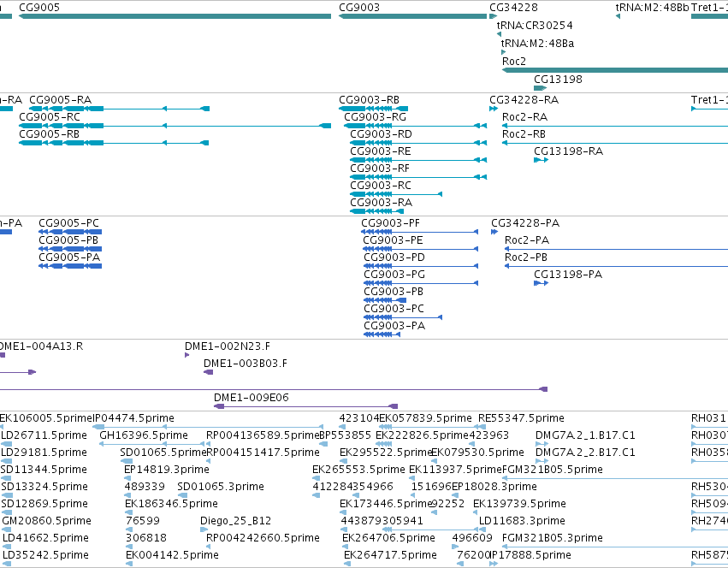Viewport: 728px width, 568px height.
Task: Click the LD35242.5prime EST label
Action: pyautogui.click(x=45, y=555)
